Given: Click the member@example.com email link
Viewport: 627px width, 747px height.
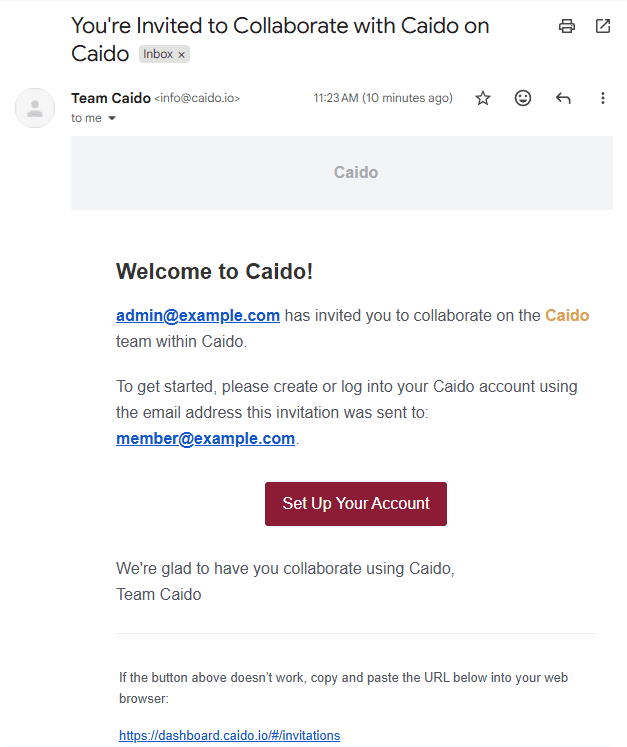Looking at the screenshot, I should [x=205, y=439].
